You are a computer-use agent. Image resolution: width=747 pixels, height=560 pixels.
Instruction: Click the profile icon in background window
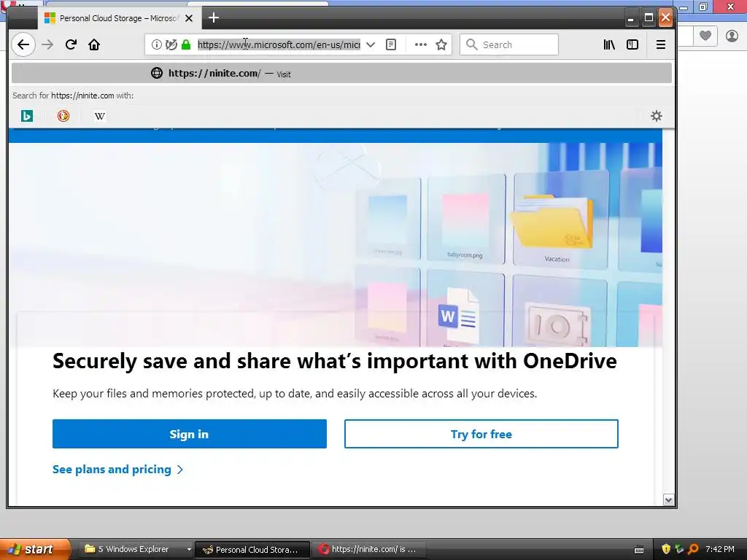click(x=732, y=35)
